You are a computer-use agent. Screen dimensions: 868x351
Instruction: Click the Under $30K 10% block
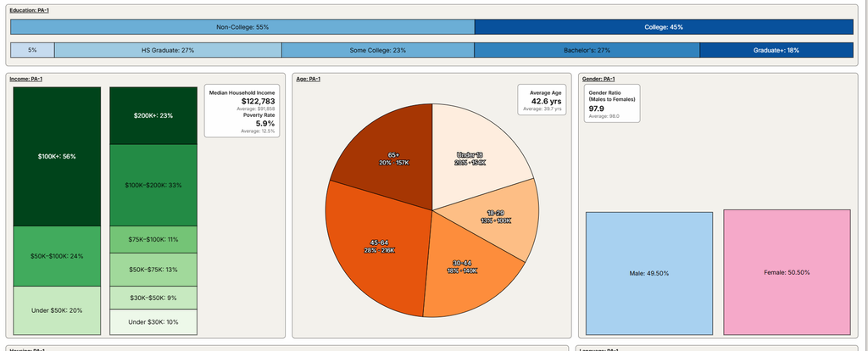(153, 322)
